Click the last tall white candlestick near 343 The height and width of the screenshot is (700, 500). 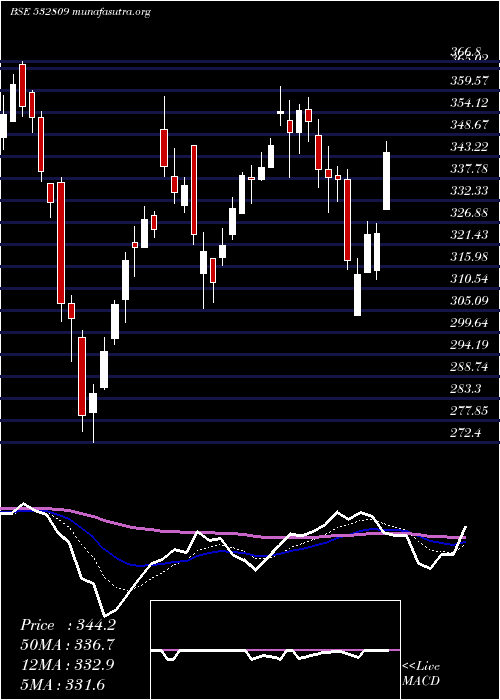tap(387, 181)
